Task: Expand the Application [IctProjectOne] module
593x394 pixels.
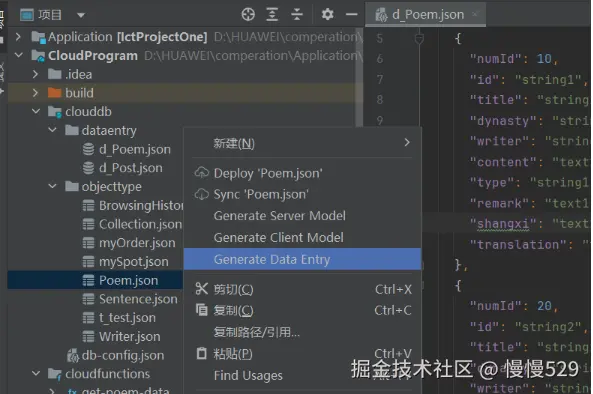Action: (18, 37)
